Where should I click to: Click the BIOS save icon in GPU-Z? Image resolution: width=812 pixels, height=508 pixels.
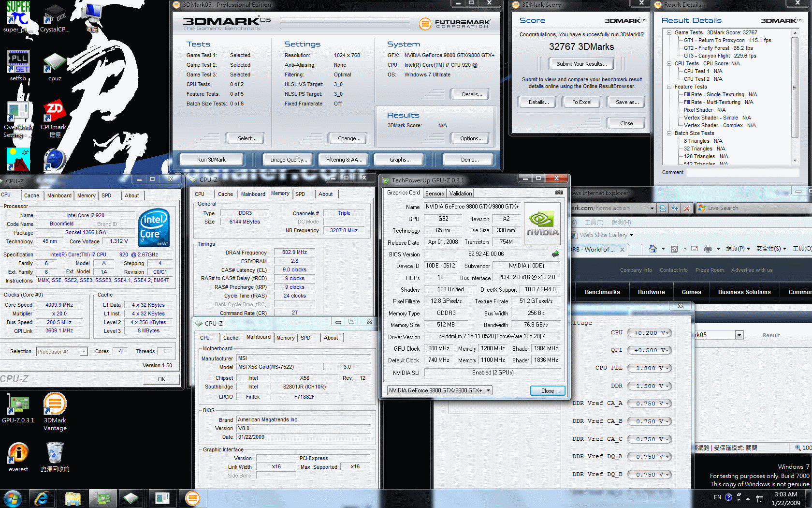click(x=555, y=254)
